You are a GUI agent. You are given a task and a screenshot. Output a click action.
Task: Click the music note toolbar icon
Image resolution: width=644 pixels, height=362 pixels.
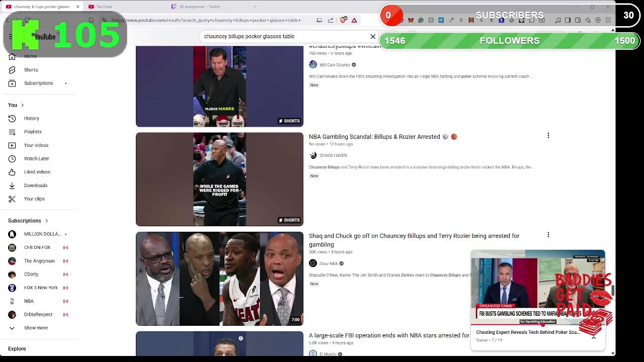tap(557, 20)
